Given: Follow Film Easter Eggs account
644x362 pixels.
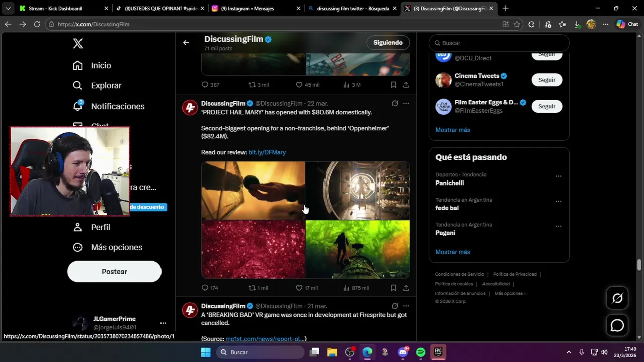Looking at the screenshot, I should 547,106.
